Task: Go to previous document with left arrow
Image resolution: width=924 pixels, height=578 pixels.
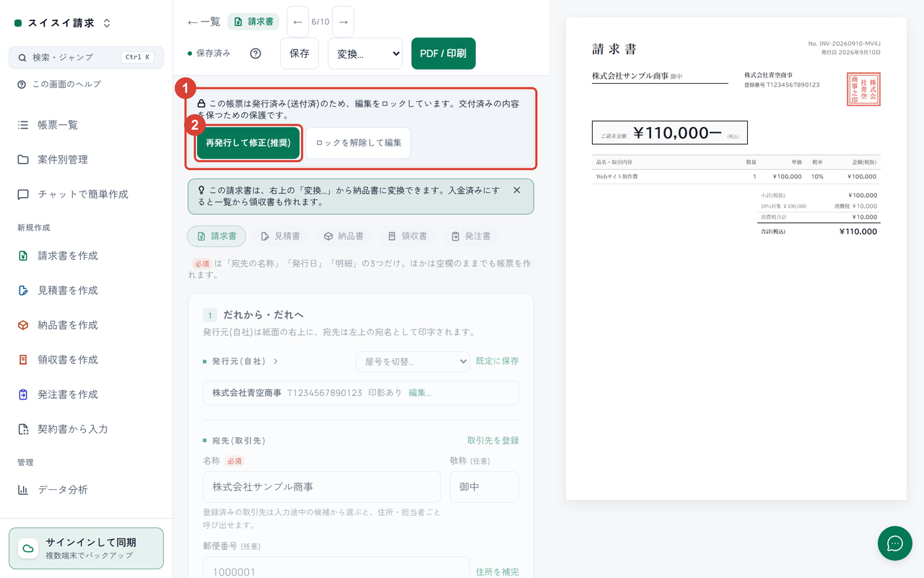Action: (x=297, y=22)
